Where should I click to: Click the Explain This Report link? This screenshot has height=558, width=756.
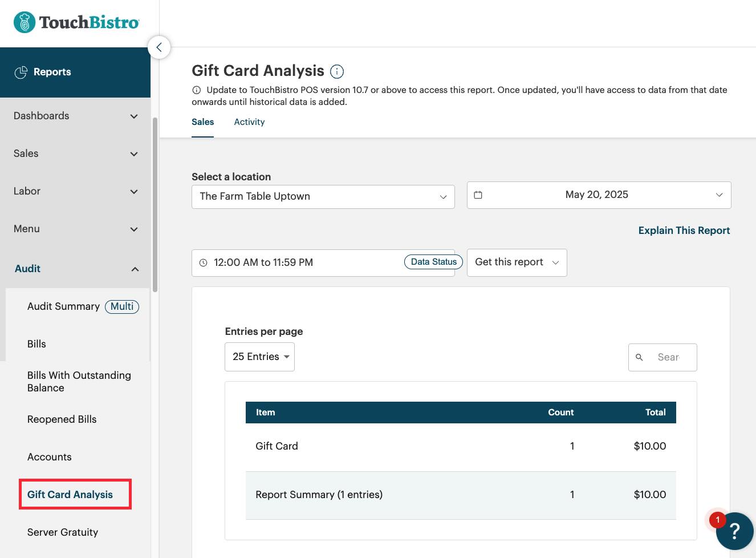(x=684, y=231)
